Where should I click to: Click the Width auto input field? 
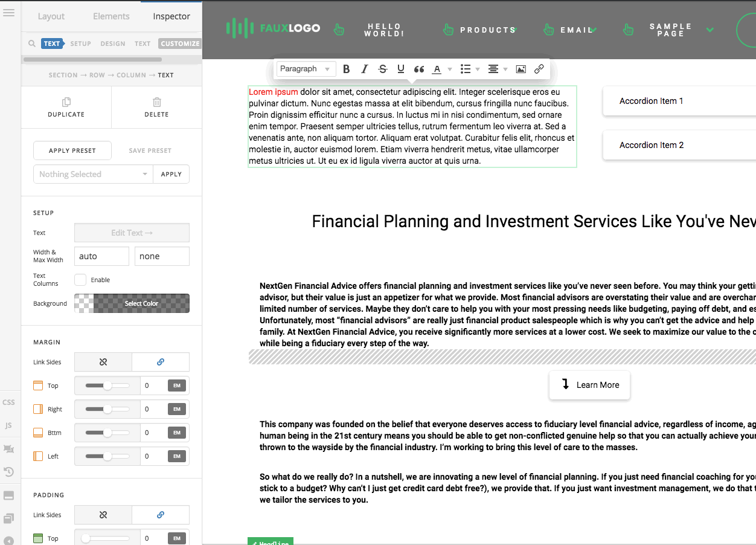click(101, 256)
